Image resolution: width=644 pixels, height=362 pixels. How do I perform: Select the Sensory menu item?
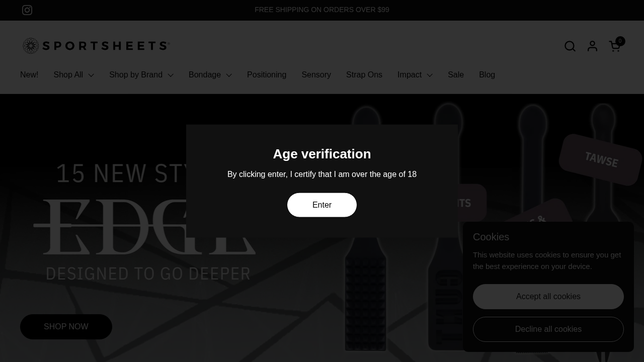point(316,75)
